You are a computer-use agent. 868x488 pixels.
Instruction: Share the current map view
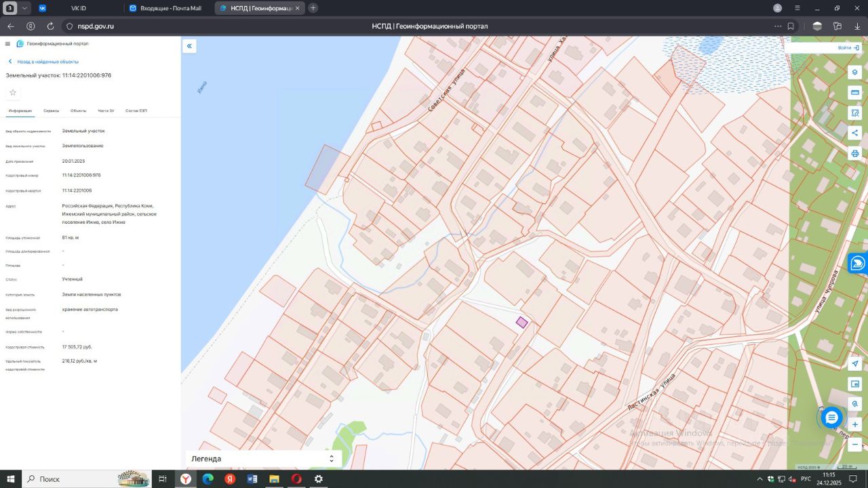(x=854, y=133)
